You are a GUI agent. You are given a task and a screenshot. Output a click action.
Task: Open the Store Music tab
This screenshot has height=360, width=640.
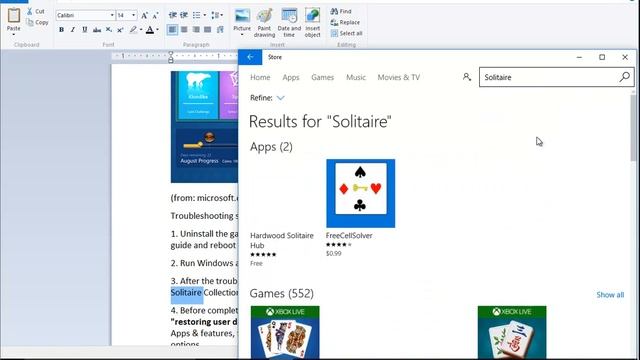(x=356, y=77)
